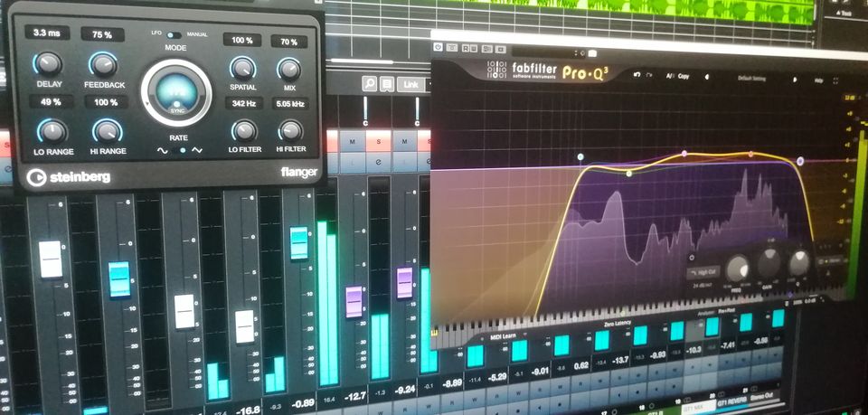Click the -5.29 channel level value
868x415 pixels.
tap(497, 377)
